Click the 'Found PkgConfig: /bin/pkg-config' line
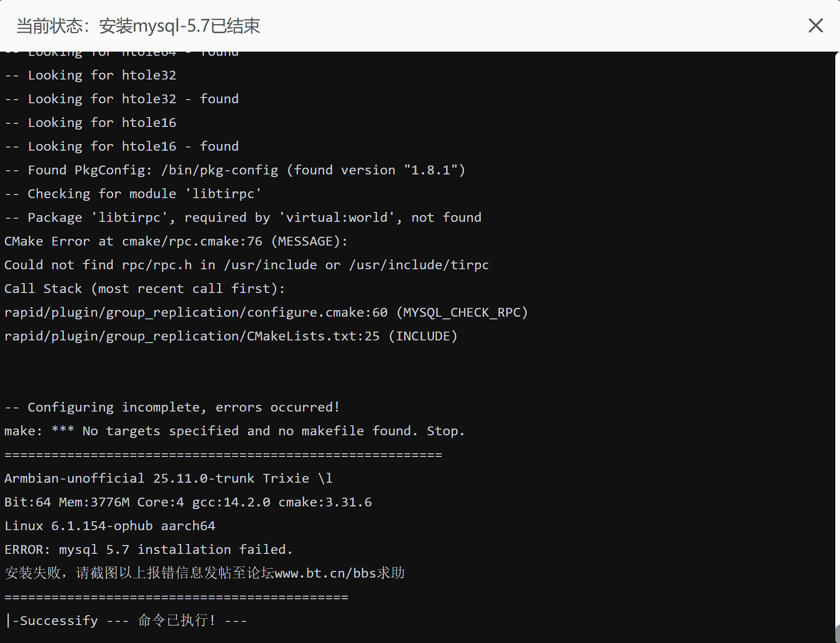This screenshot has height=643, width=840. [x=235, y=170]
